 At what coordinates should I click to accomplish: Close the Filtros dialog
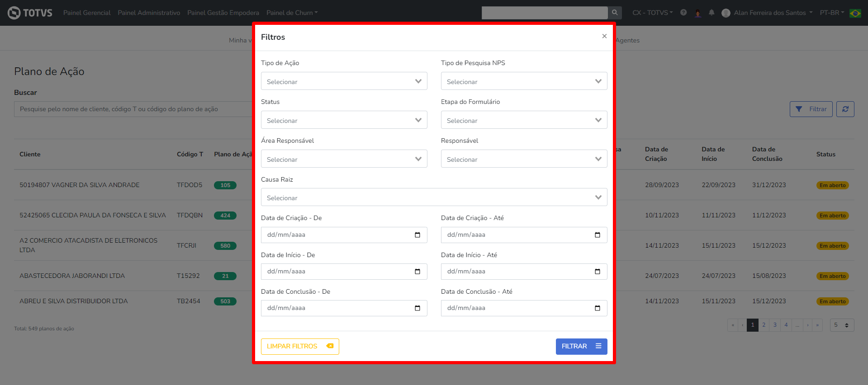(604, 36)
